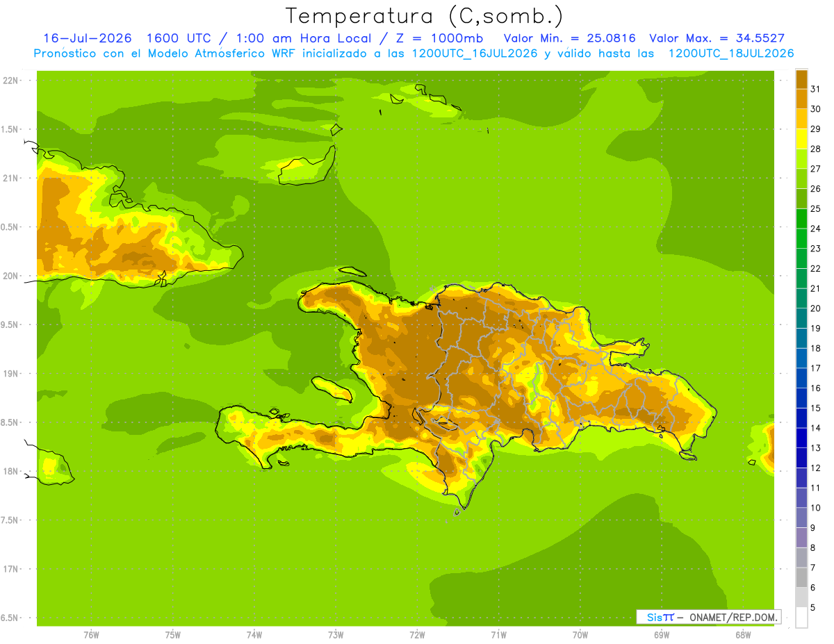Click the longitude axis label "74W"

pos(254,635)
